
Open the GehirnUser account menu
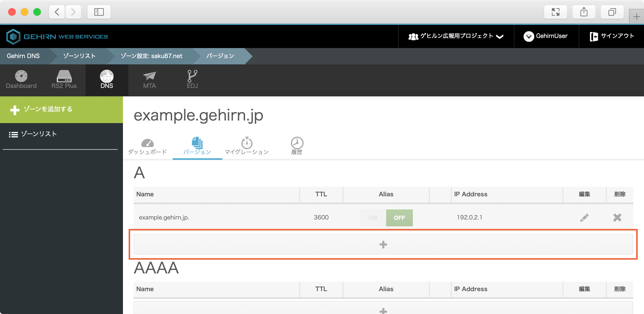[546, 36]
